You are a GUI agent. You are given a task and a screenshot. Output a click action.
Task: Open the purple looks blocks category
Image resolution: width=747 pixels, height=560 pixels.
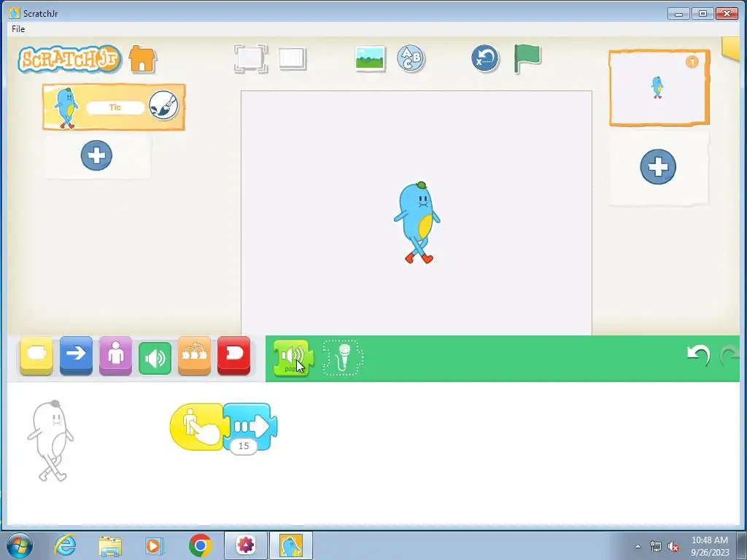(x=116, y=356)
